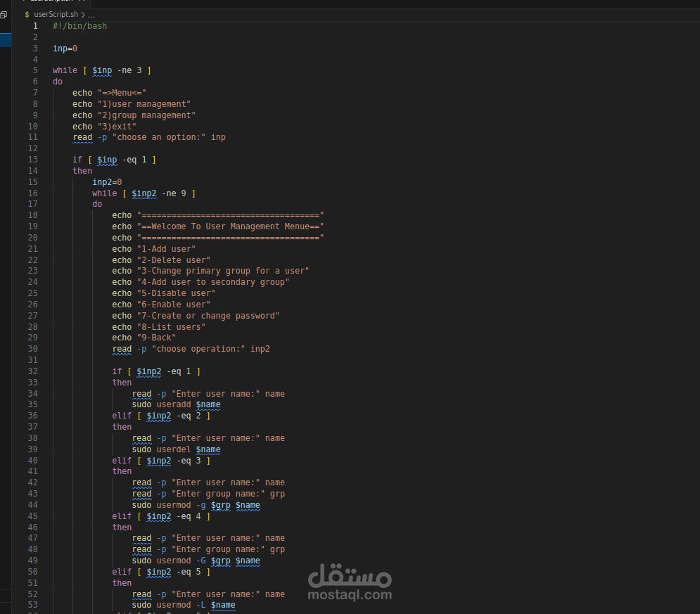Viewport: 700px width, 614px height.
Task: Click "7-Create or change password" string
Action: [x=208, y=316]
